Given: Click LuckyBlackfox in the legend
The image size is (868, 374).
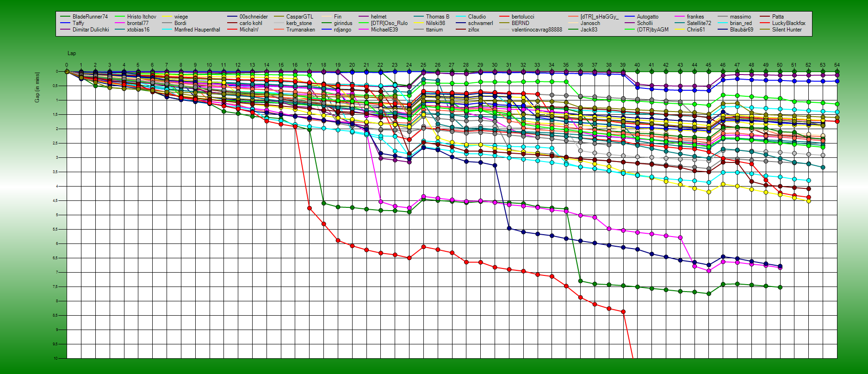Looking at the screenshot, I should click(789, 23).
